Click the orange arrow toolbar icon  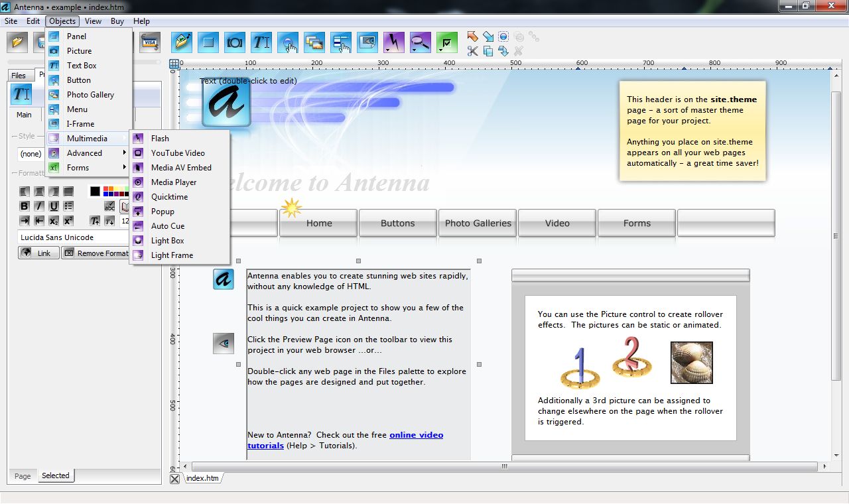tap(472, 36)
